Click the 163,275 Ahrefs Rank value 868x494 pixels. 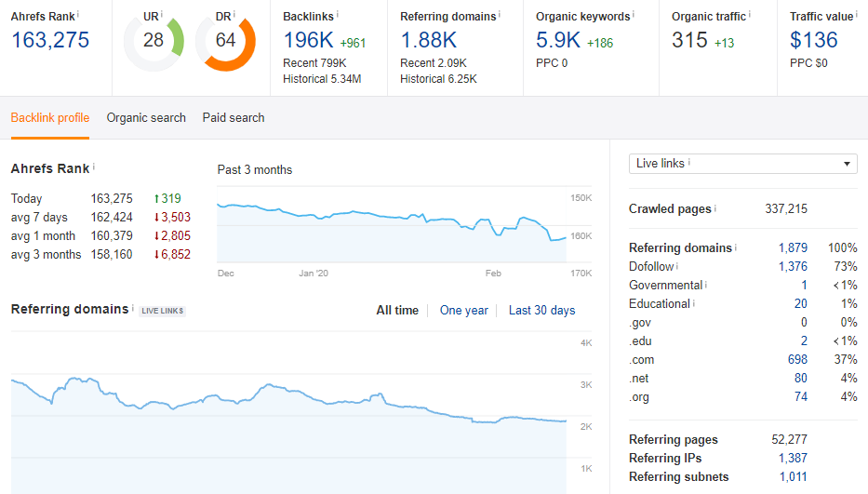[50, 40]
